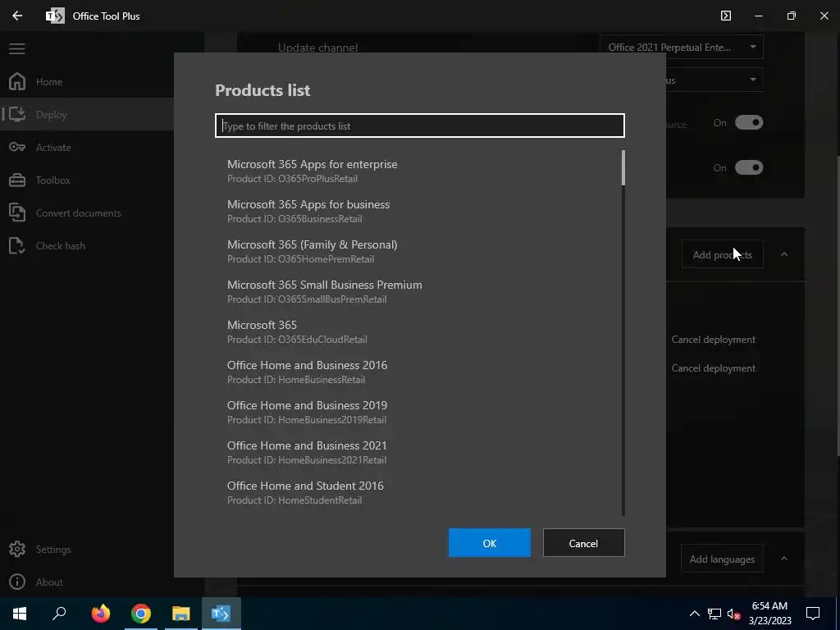Open Settings from the sidebar text
Viewport: 840px width, 630px height.
click(x=53, y=549)
